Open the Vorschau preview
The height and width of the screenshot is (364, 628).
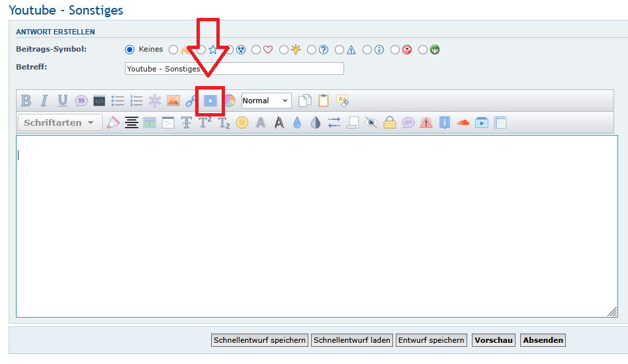pyautogui.click(x=494, y=340)
